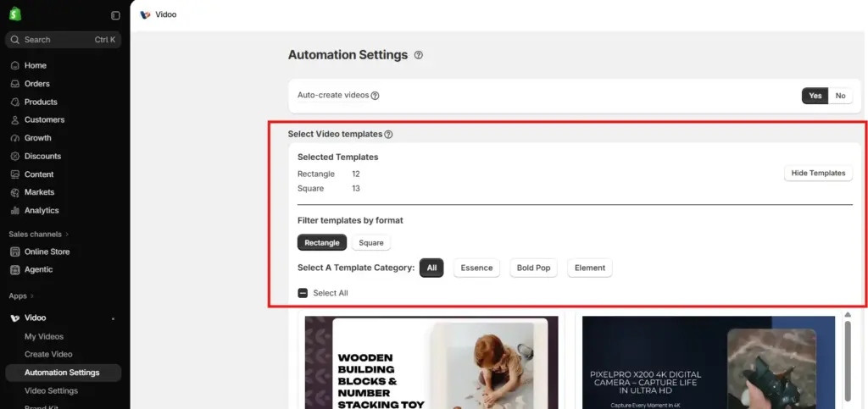Click the Analytics bar chart icon
The width and height of the screenshot is (868, 409).
(x=15, y=211)
